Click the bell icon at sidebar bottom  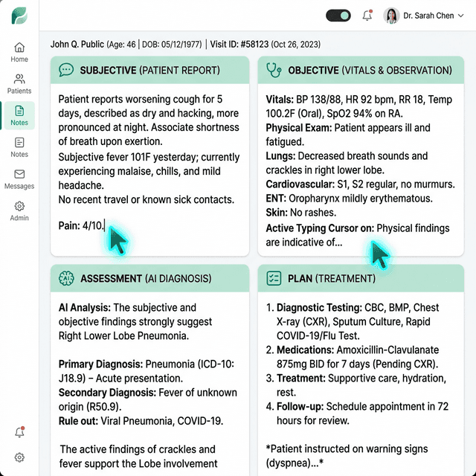pyautogui.click(x=20, y=433)
